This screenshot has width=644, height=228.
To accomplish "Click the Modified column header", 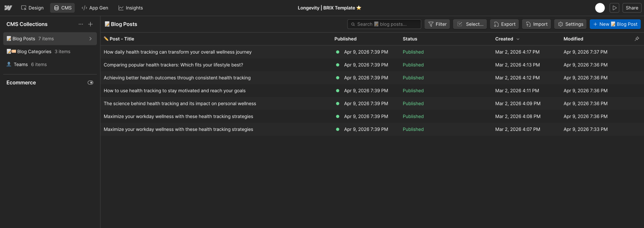I will [x=573, y=39].
